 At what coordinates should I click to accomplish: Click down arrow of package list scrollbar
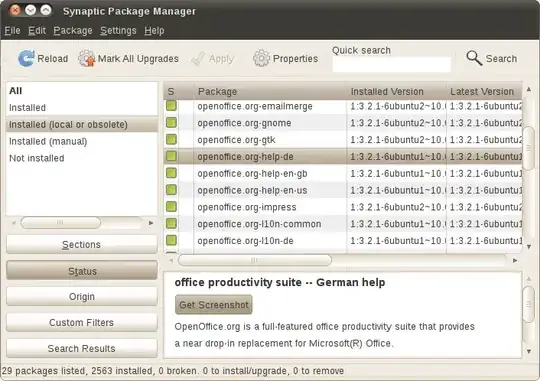(529, 247)
